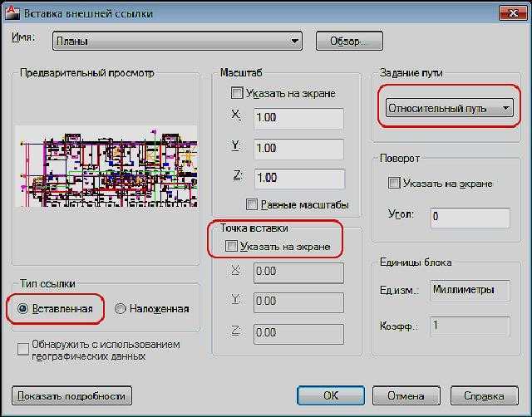Select the Наложенная reference type radio button
Image resolution: width=532 pixels, height=417 pixels.
(x=120, y=308)
